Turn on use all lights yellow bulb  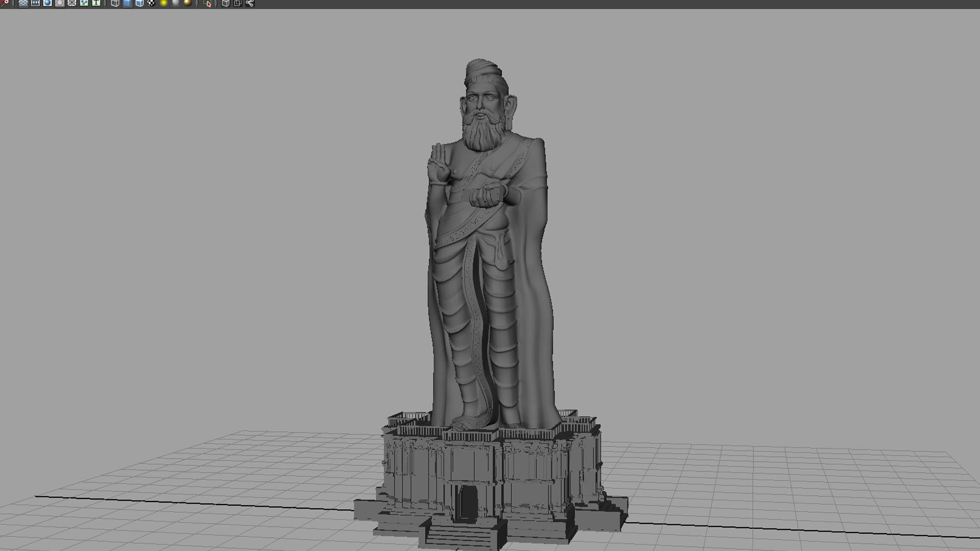(164, 3)
